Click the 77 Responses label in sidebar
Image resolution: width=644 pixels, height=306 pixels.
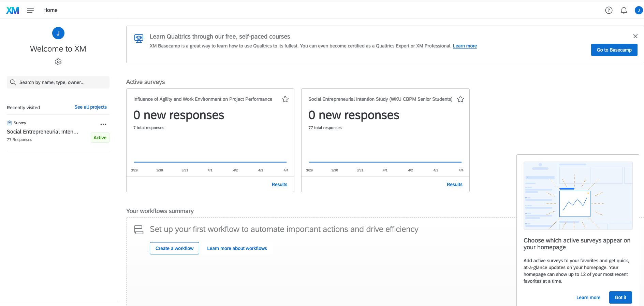[19, 140]
